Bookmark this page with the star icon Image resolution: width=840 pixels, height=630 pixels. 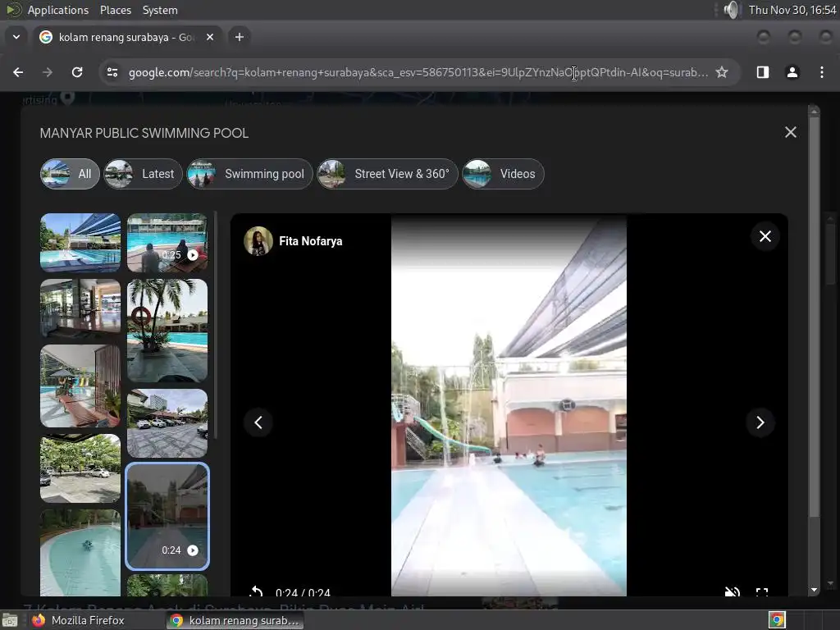[x=722, y=72]
